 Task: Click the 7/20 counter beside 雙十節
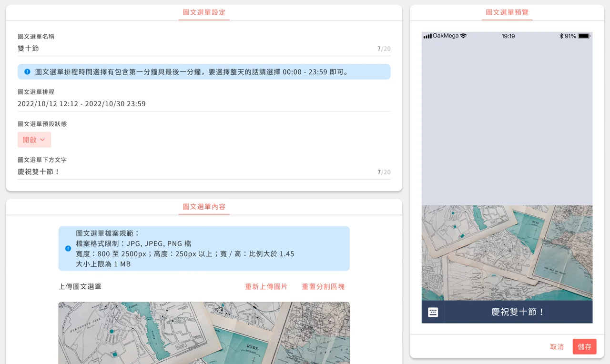[x=384, y=49]
